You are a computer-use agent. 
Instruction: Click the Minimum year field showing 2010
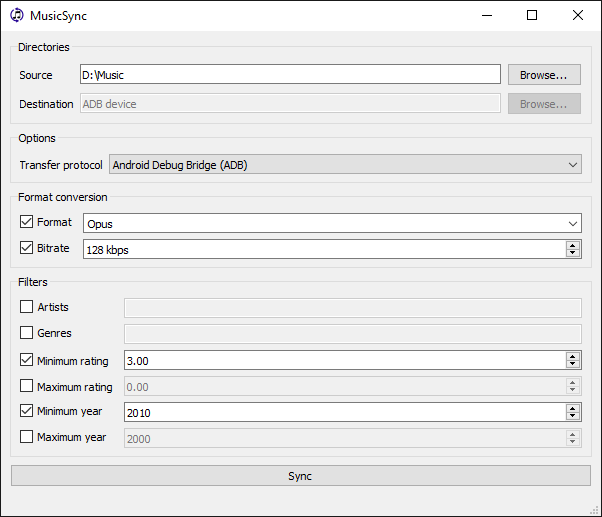tap(340, 412)
